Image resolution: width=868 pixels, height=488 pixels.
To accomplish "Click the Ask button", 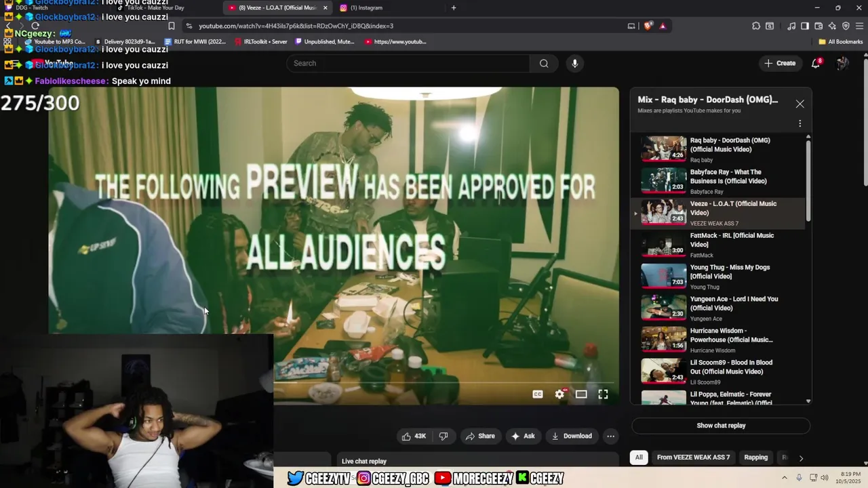I will (x=523, y=436).
